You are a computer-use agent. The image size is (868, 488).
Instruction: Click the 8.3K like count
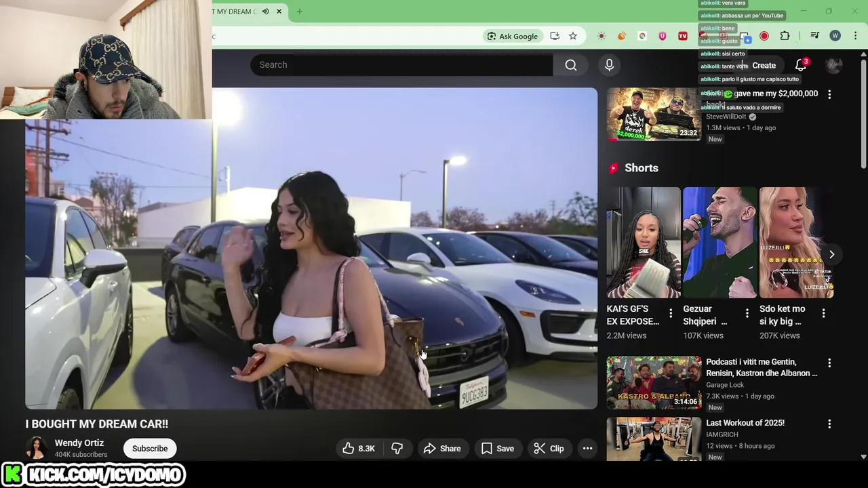coord(366,449)
